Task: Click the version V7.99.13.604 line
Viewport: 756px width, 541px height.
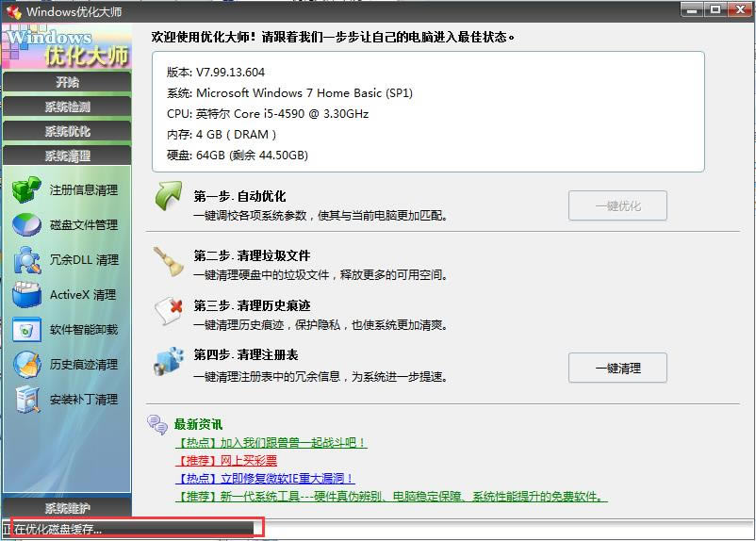Action: coord(216,73)
